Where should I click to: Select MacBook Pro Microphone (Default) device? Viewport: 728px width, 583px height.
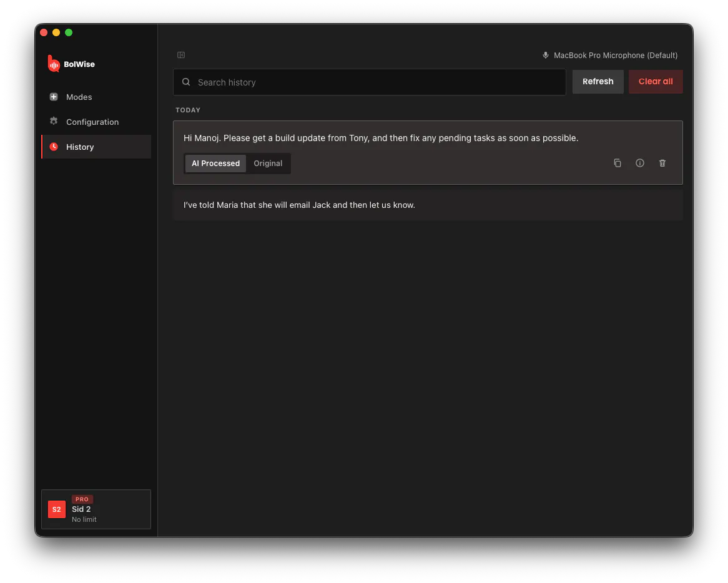610,55
